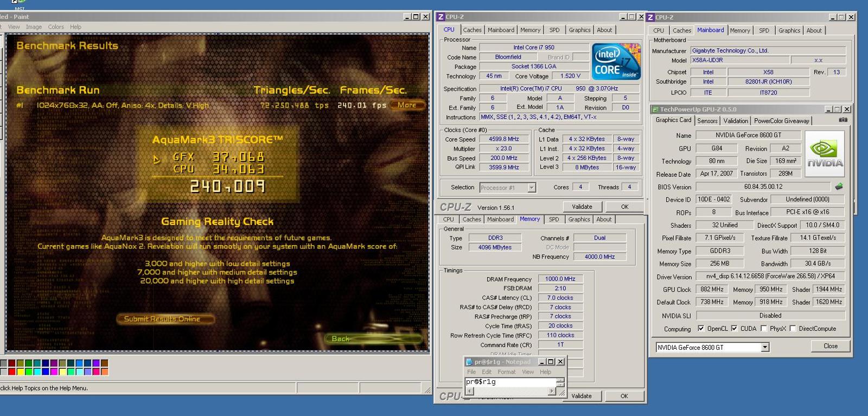Click the NVIDIA logo in GPU-Z
The image size is (868, 416).
[x=825, y=153]
